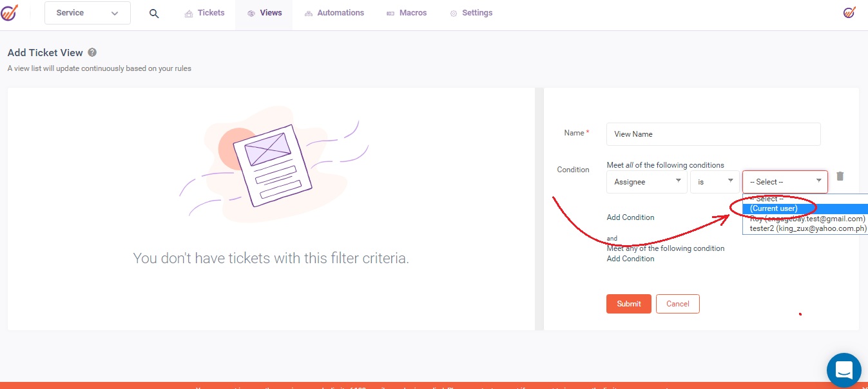Click the profile logo icon at top right
Image resolution: width=868 pixels, height=389 pixels.
click(849, 13)
